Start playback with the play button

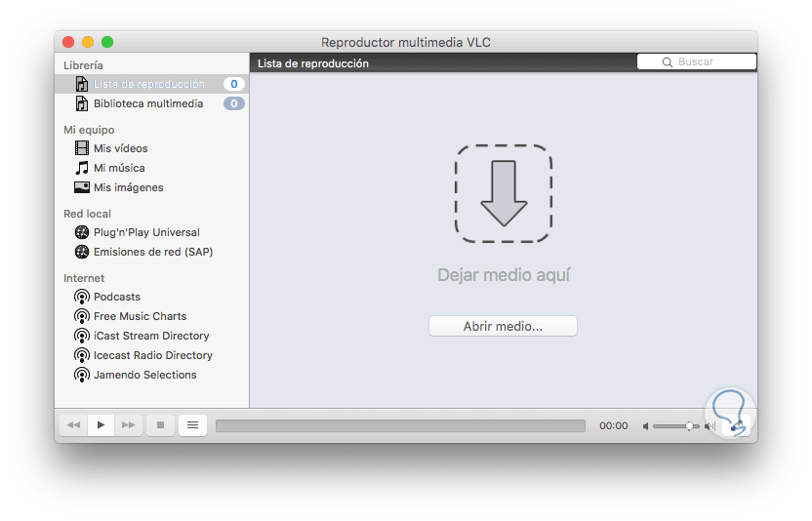click(x=101, y=425)
